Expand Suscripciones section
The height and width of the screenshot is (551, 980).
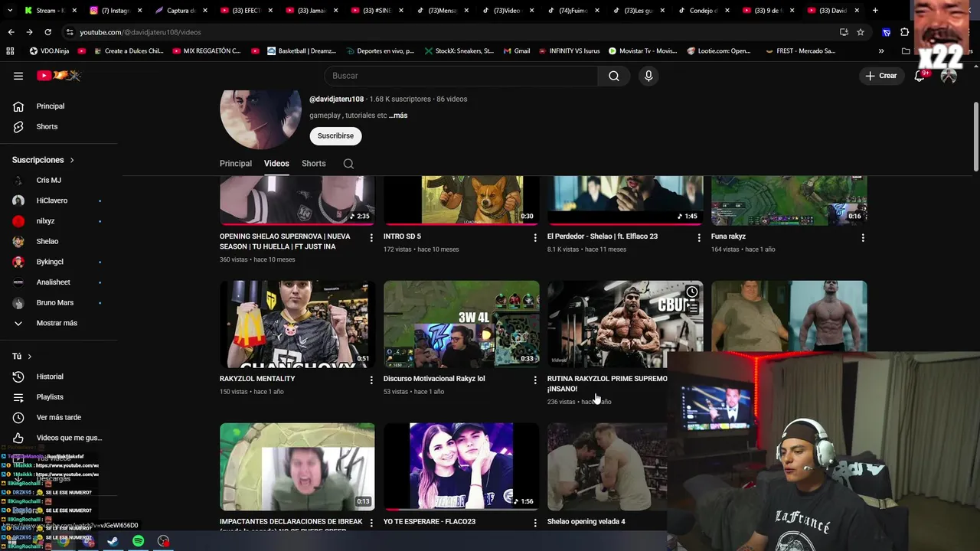[x=43, y=160]
